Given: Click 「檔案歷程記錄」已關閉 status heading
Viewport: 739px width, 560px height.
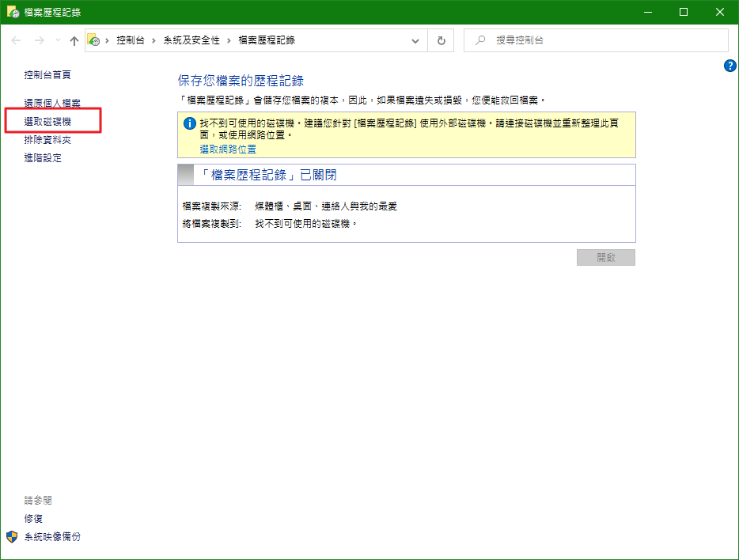Looking at the screenshot, I should (x=268, y=176).
